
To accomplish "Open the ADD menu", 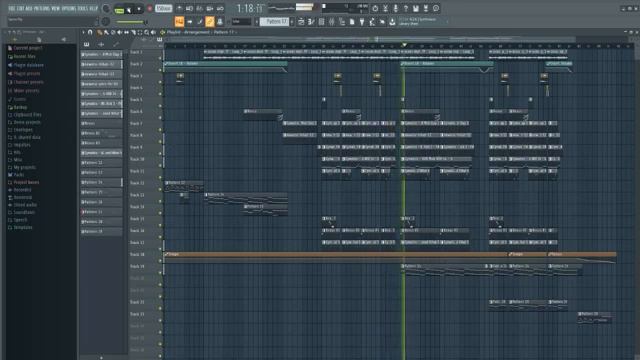I will click(29, 9).
